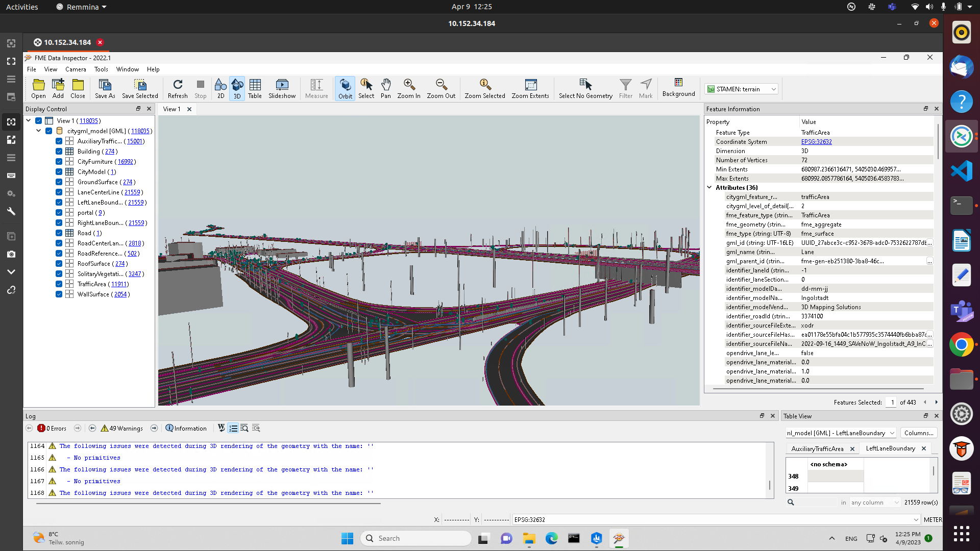Activate the Pan hand tool
980x551 pixels.
(x=385, y=88)
